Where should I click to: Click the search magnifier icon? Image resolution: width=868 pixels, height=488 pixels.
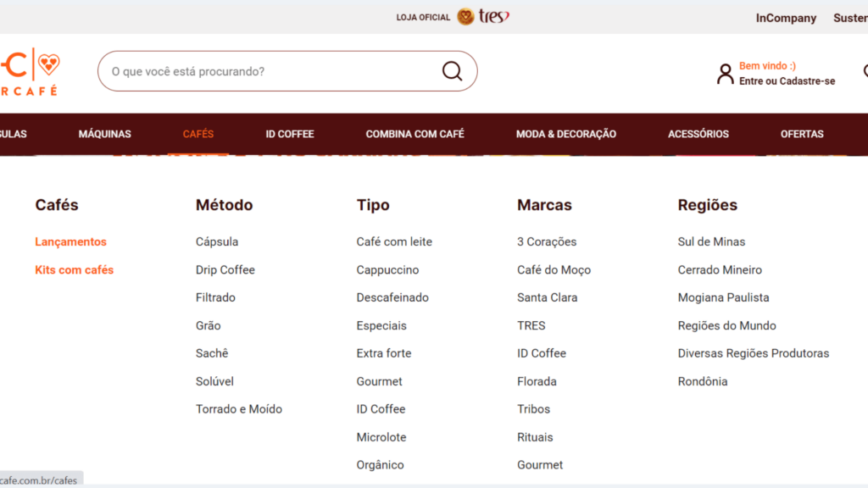coord(452,71)
